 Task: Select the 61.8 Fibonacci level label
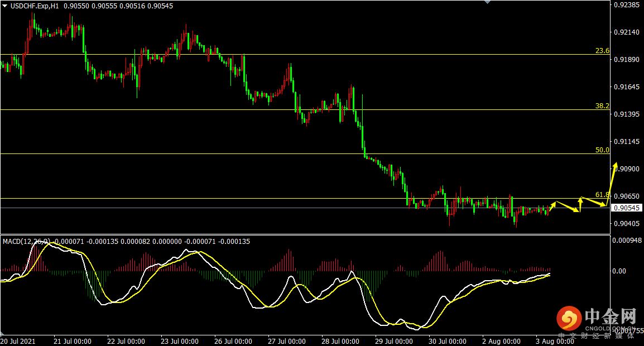click(x=602, y=195)
